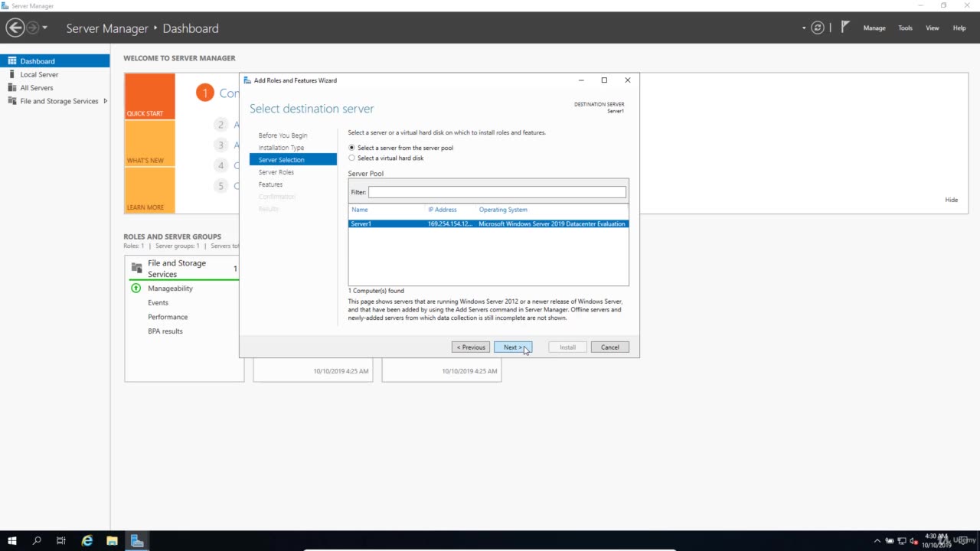Viewport: 980px width, 551px height.
Task: Cancel the Add Roles and Features Wizard
Action: (x=610, y=347)
